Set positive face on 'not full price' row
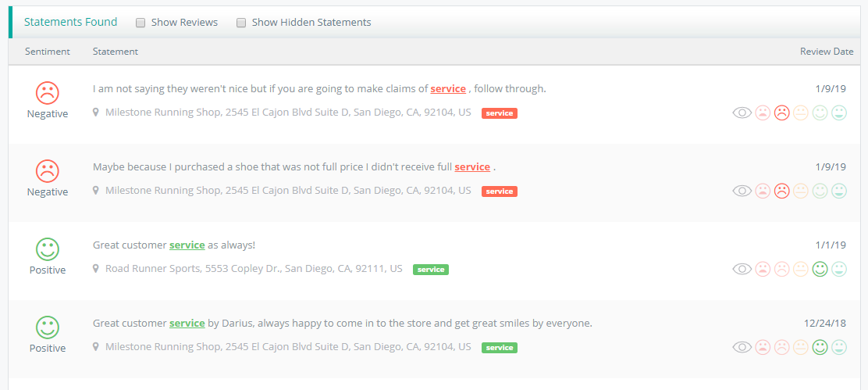The height and width of the screenshot is (390, 868). click(x=820, y=191)
